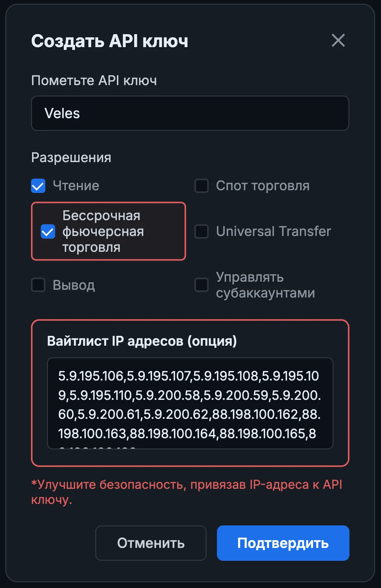Image resolution: width=381 pixels, height=588 pixels.
Task: Enable Управлять субаккаунтами permission
Action: point(201,286)
